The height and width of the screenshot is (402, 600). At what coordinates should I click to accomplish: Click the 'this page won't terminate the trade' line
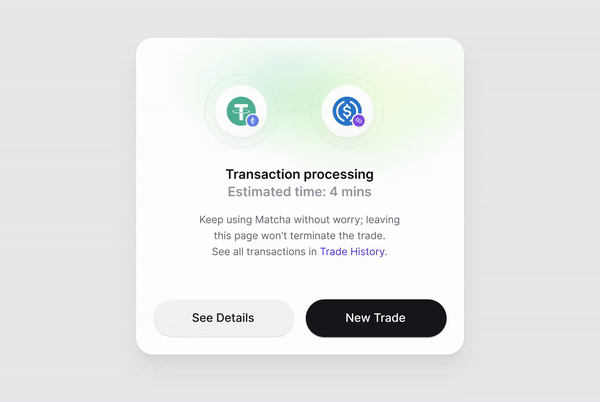(300, 236)
